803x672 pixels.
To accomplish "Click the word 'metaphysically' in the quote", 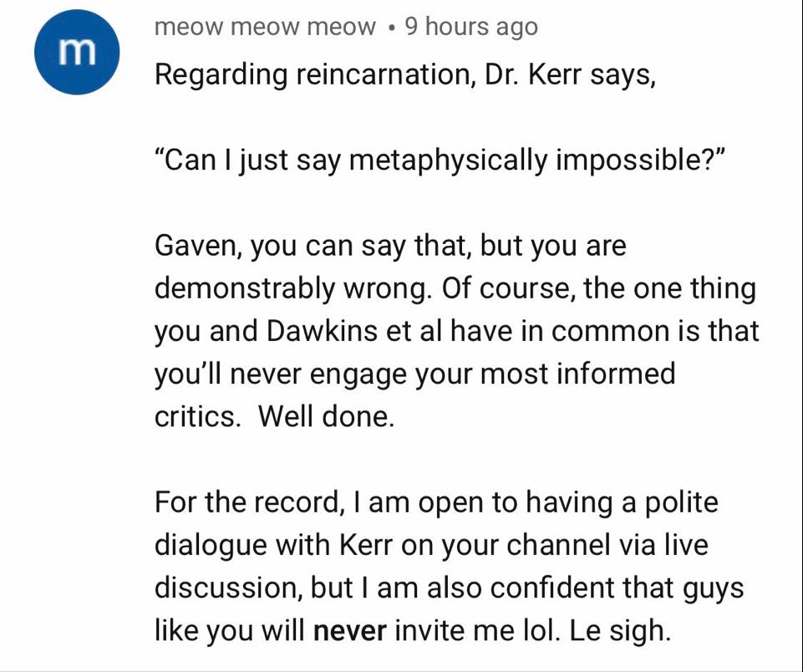I will pos(448,160).
